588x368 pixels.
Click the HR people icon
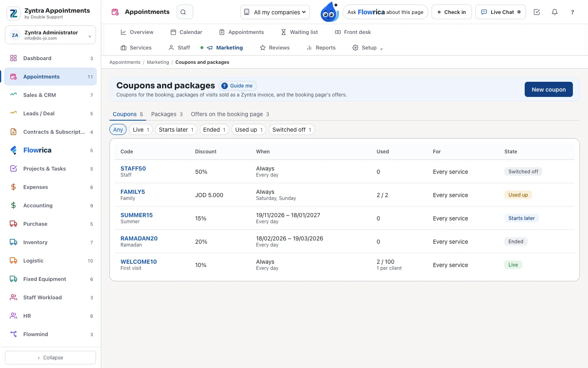pyautogui.click(x=13, y=316)
